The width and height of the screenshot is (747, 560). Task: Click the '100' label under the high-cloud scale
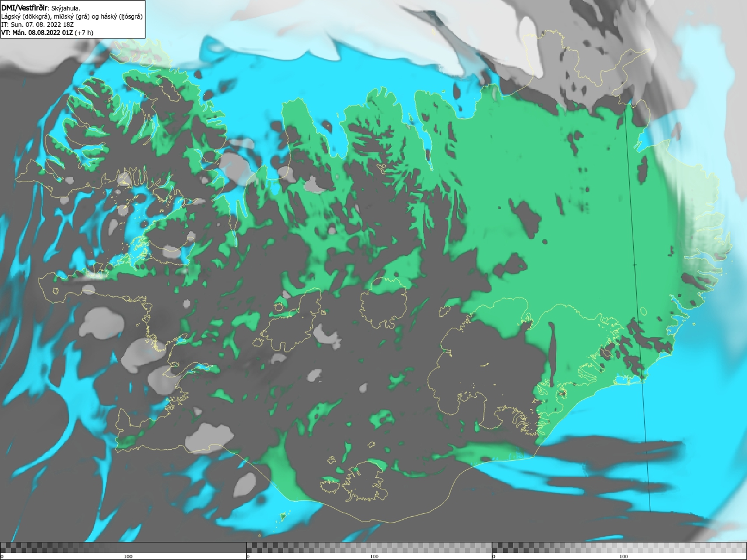pyautogui.click(x=623, y=556)
